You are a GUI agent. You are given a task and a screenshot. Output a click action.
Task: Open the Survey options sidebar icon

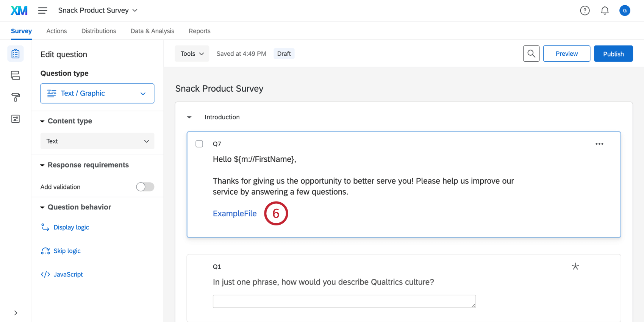(x=16, y=119)
